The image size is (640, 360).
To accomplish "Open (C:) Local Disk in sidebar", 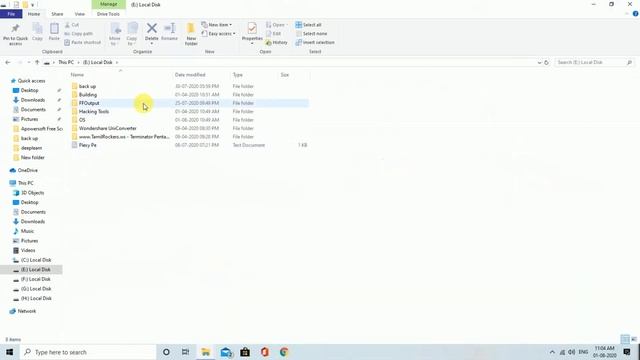I will coord(36,260).
